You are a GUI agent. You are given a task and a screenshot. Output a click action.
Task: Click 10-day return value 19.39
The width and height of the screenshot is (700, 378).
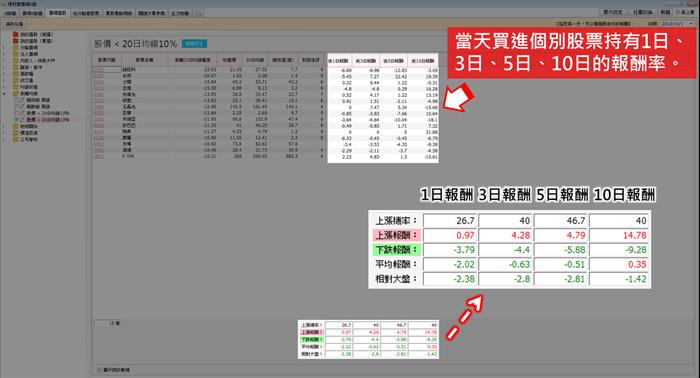tap(432, 76)
